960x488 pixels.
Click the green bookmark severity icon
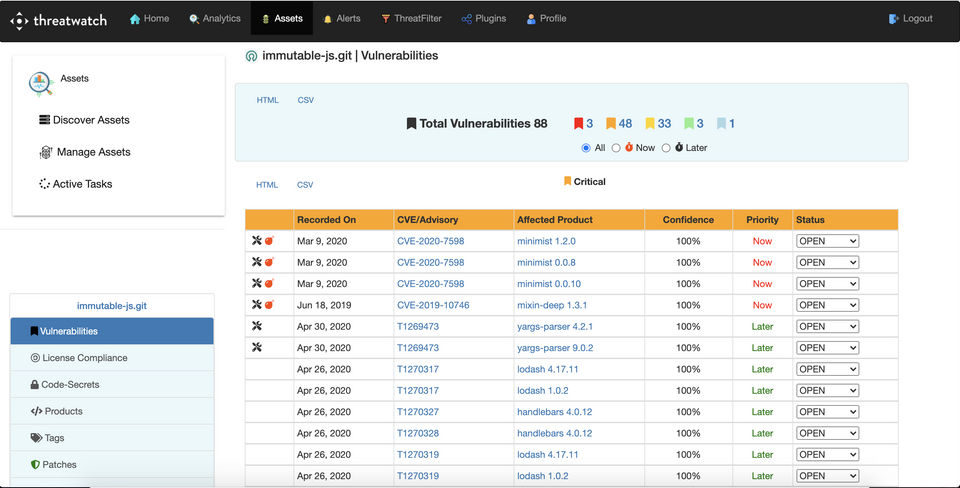689,124
